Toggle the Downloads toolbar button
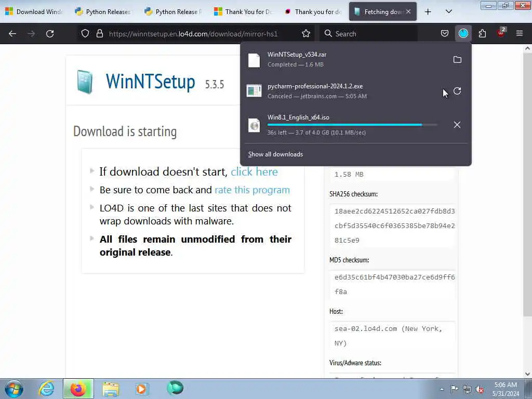Image resolution: width=532 pixels, height=399 pixels. 463,34
